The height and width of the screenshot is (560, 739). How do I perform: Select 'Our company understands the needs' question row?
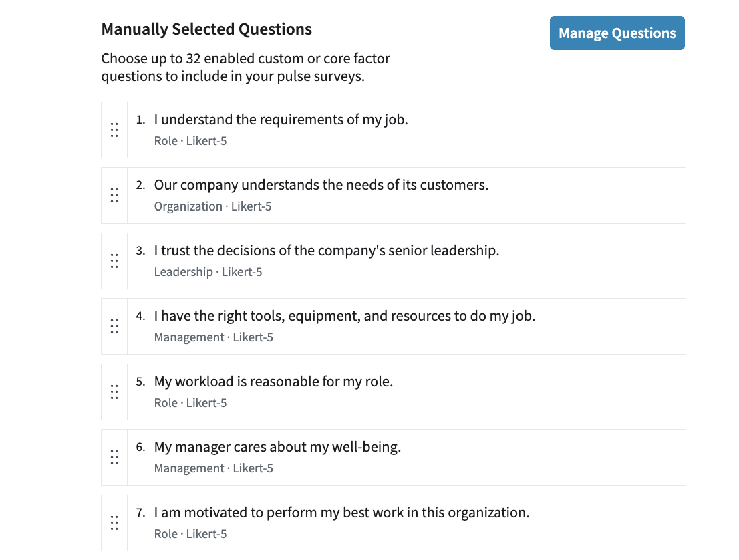point(321,185)
